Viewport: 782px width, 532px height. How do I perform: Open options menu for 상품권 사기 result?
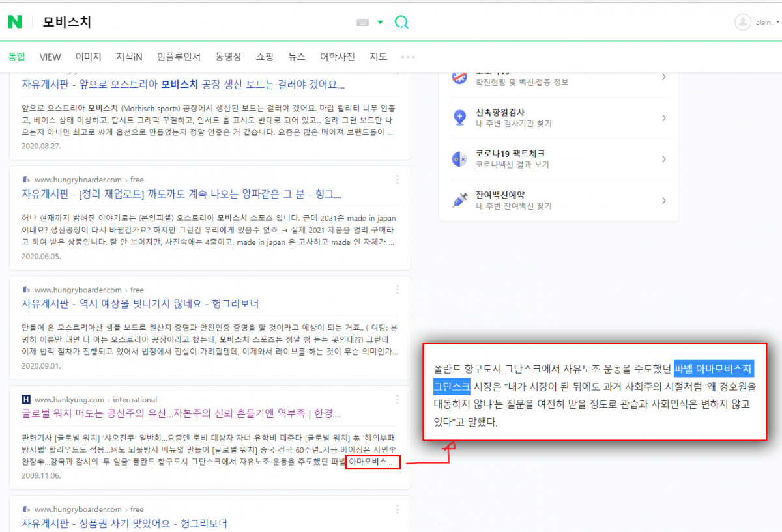coord(398,509)
